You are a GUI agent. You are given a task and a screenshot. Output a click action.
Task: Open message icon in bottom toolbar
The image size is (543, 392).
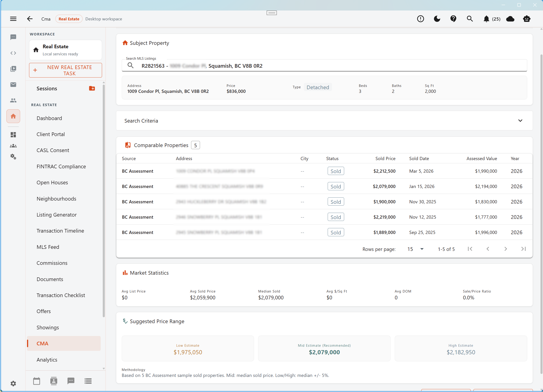[71, 381]
